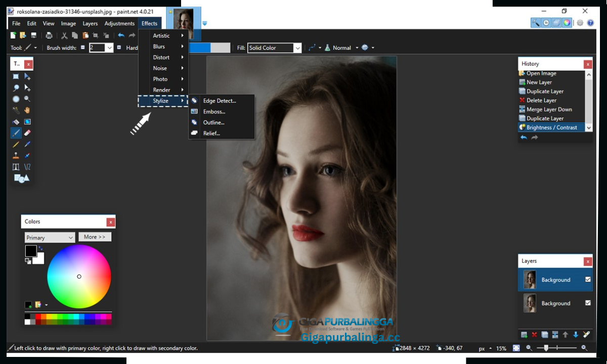Viewport: 607px width, 364px height.
Task: Open the Help question mark icon
Action: tap(590, 23)
